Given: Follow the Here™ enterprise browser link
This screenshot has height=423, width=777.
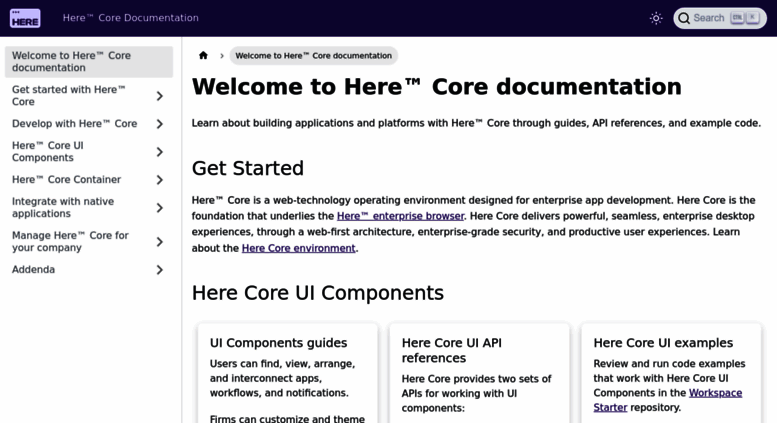Looking at the screenshot, I should coord(400,216).
